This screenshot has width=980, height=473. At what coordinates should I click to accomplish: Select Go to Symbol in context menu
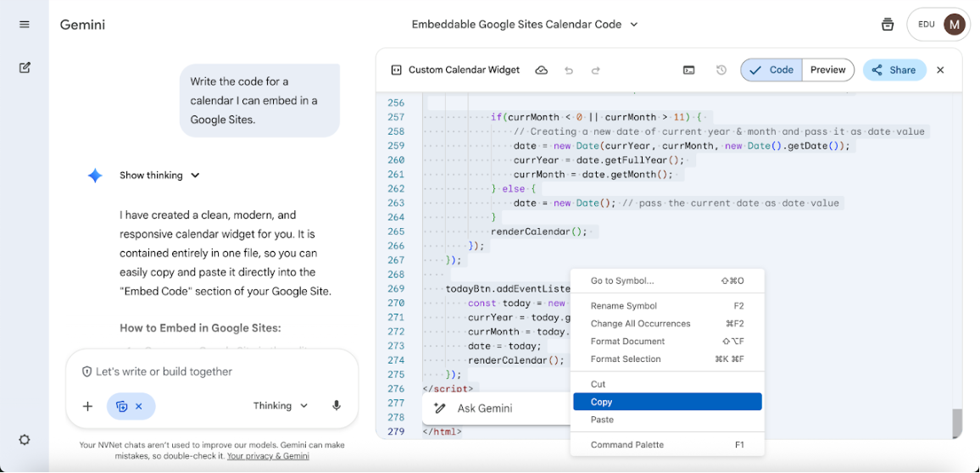(x=667, y=281)
